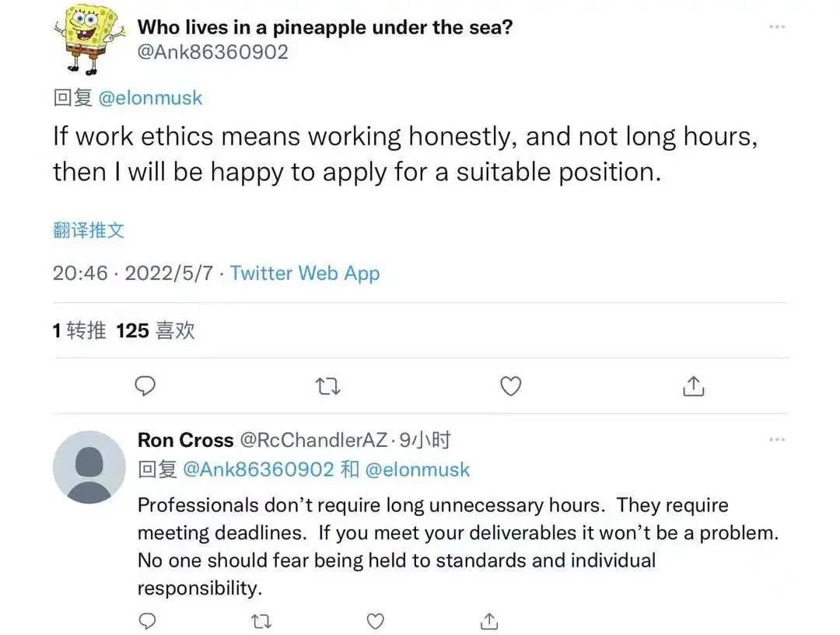View the 125 喜欢 likes list

tap(156, 331)
